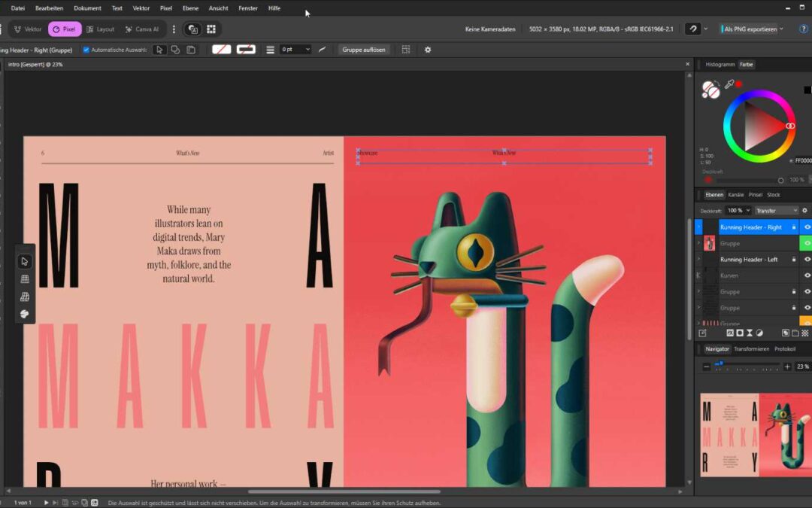The width and height of the screenshot is (812, 508).
Task: Open the Transfer blend mode dropdown
Action: click(776, 211)
